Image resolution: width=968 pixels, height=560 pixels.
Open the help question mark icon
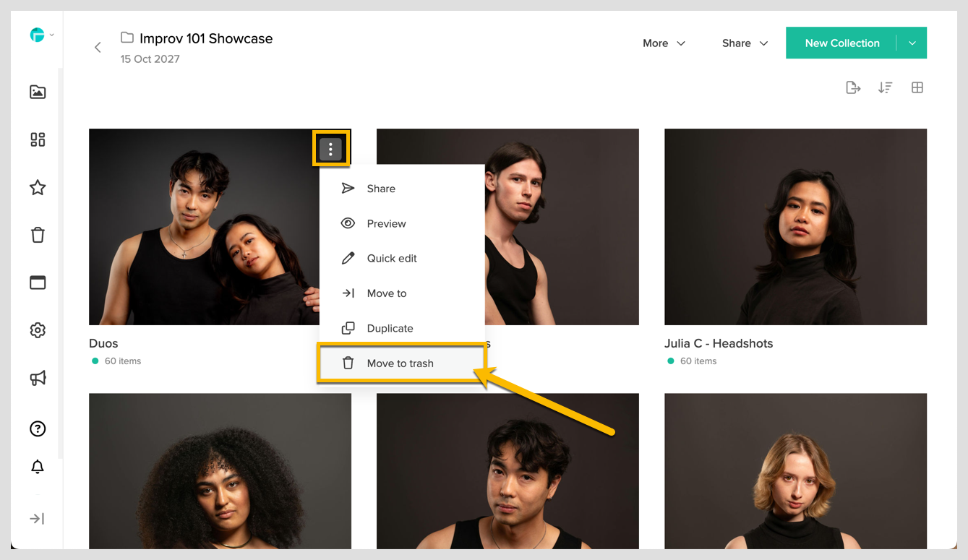38,428
